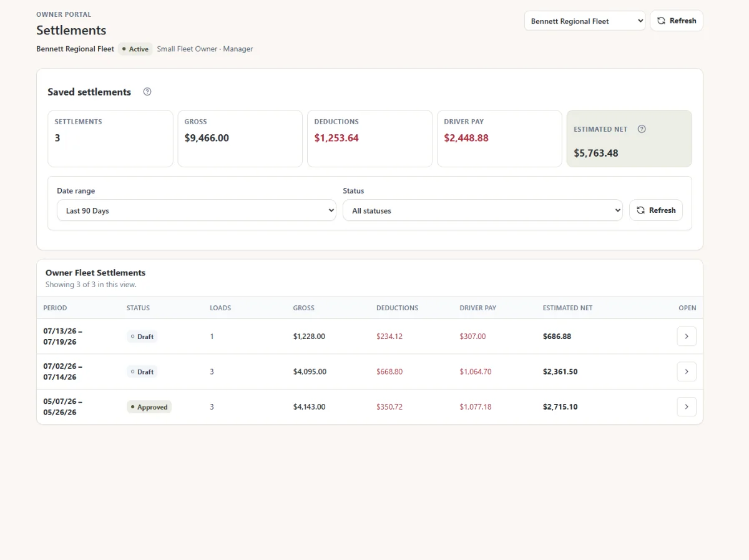
Task: Click the Refresh button in the page header
Action: 677,21
